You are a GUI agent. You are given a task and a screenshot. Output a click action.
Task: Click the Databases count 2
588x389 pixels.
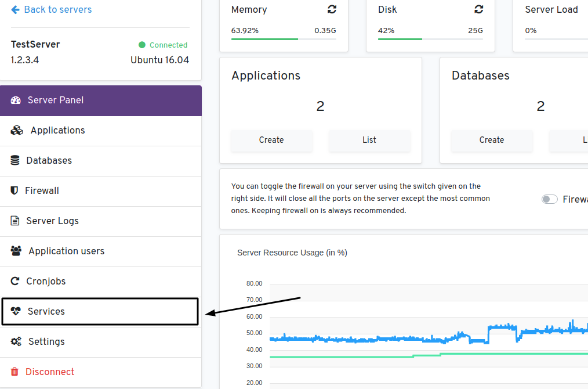(x=540, y=106)
